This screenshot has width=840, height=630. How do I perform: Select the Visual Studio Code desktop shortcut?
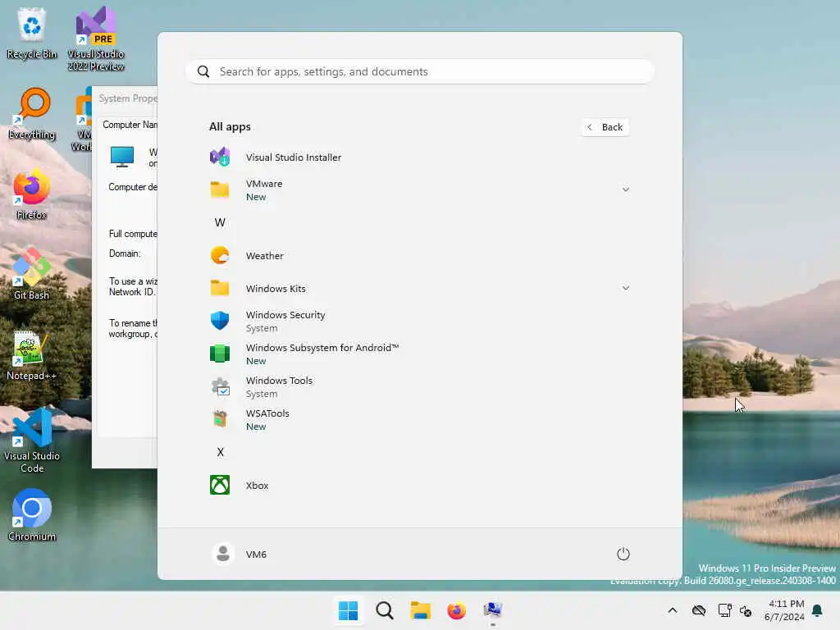coord(32,441)
